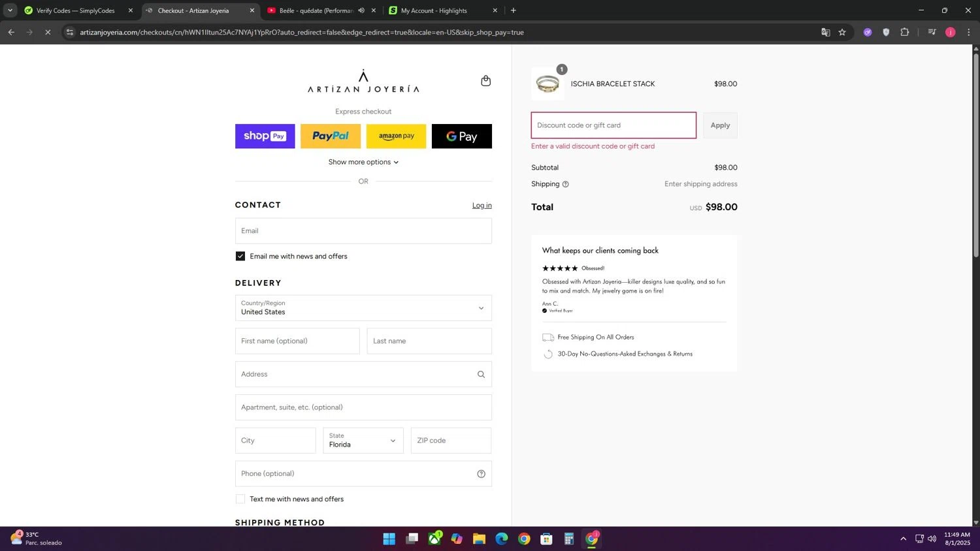Image resolution: width=980 pixels, height=551 pixels.
Task: Show hidden system tray icons
Action: (903, 539)
